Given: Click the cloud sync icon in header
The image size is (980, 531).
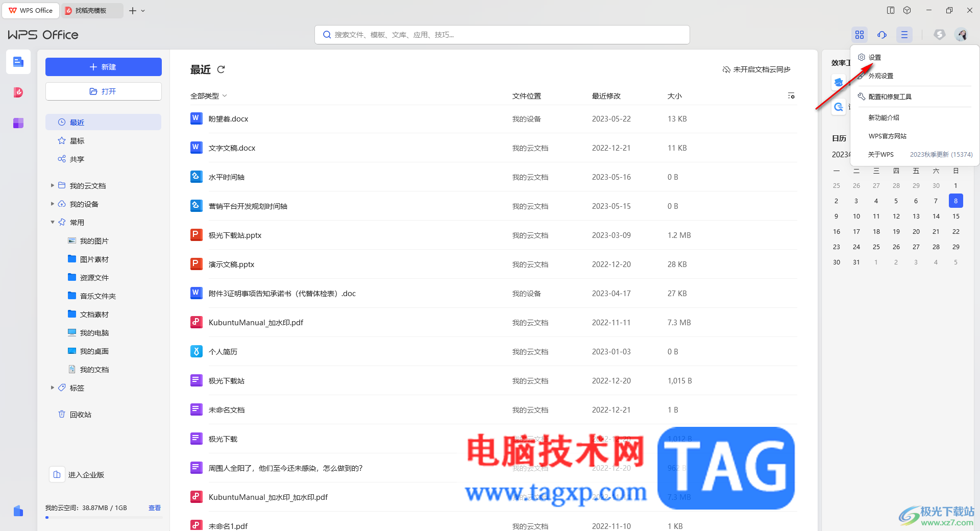Looking at the screenshot, I should pos(882,35).
